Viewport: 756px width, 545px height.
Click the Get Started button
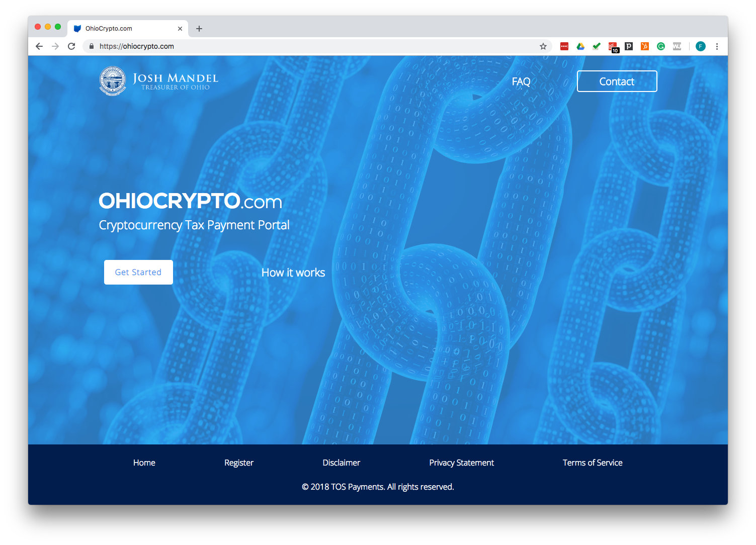(x=138, y=272)
